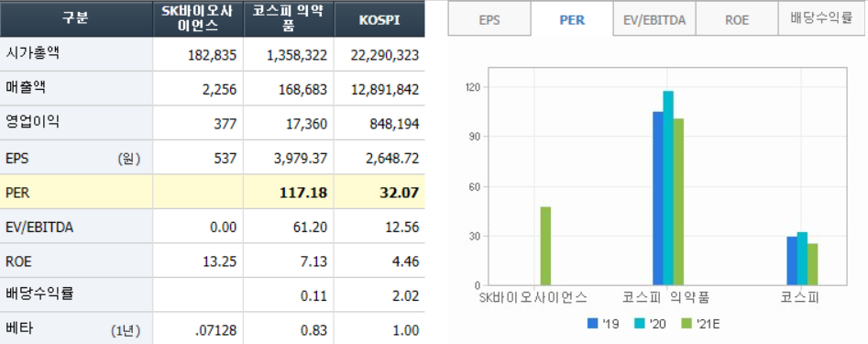The width and height of the screenshot is (868, 344).
Task: Click the '20 teal legend swatch
Action: point(640,324)
